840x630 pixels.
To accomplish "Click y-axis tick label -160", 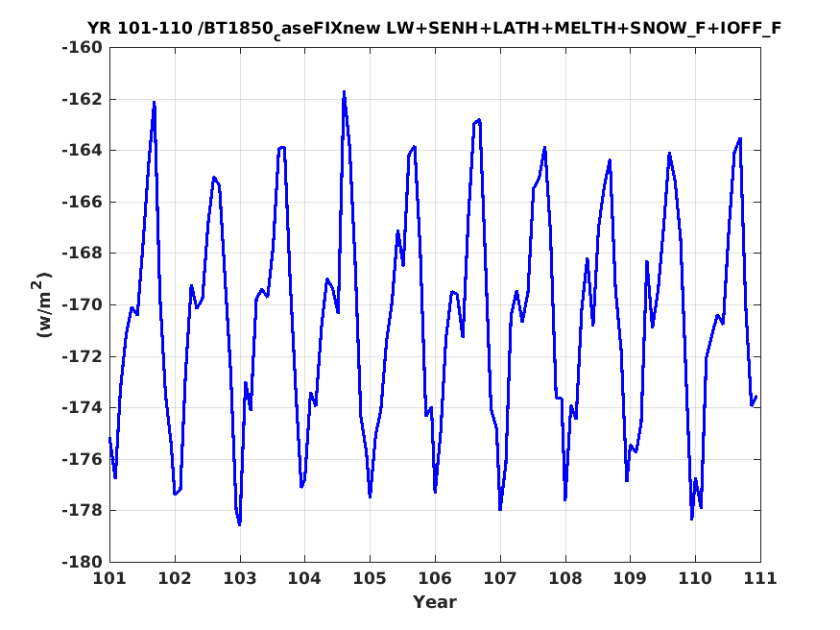I will tap(82, 48).
